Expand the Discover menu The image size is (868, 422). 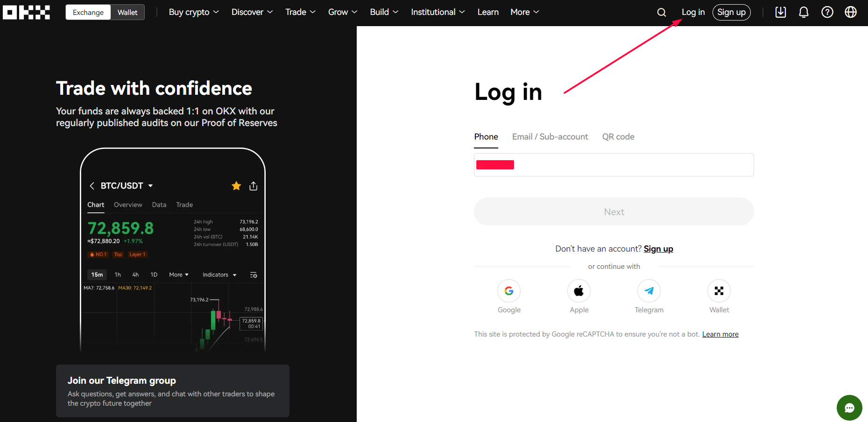tap(252, 12)
